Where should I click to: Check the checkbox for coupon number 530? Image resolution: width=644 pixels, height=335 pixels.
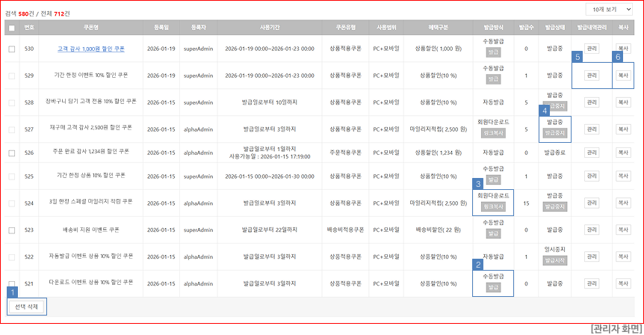click(x=11, y=49)
